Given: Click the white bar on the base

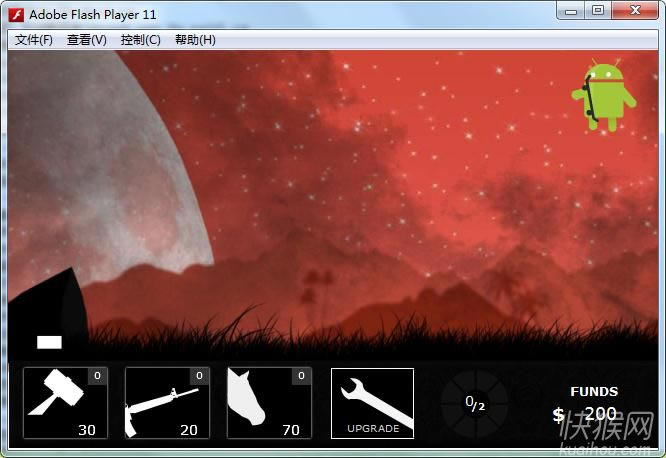Looking at the screenshot, I should 49,342.
